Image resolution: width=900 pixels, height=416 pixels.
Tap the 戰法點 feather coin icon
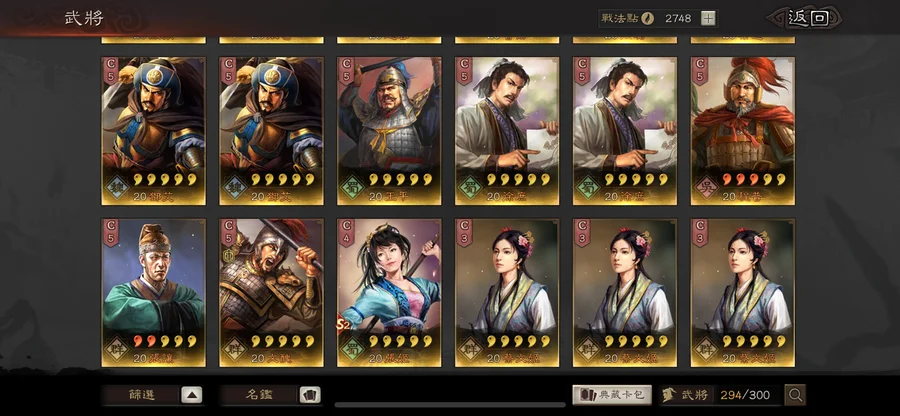pyautogui.click(x=647, y=18)
